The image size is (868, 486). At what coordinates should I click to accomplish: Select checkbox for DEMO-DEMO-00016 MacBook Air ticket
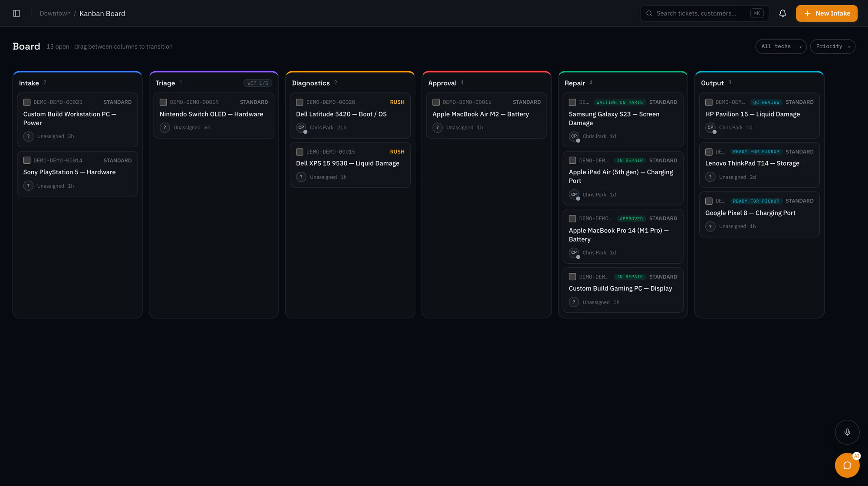(436, 102)
